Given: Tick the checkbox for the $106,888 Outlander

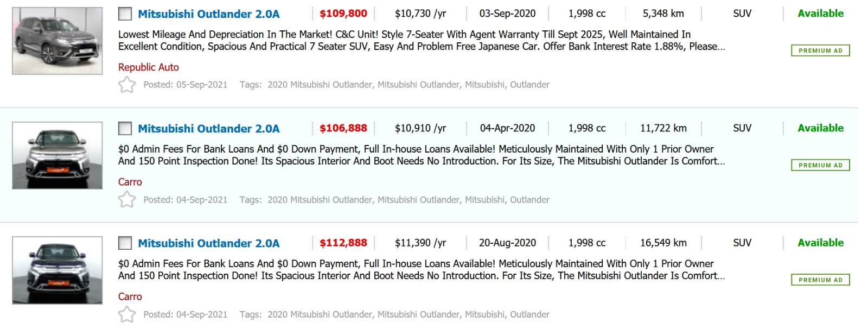Looking at the screenshot, I should [125, 129].
